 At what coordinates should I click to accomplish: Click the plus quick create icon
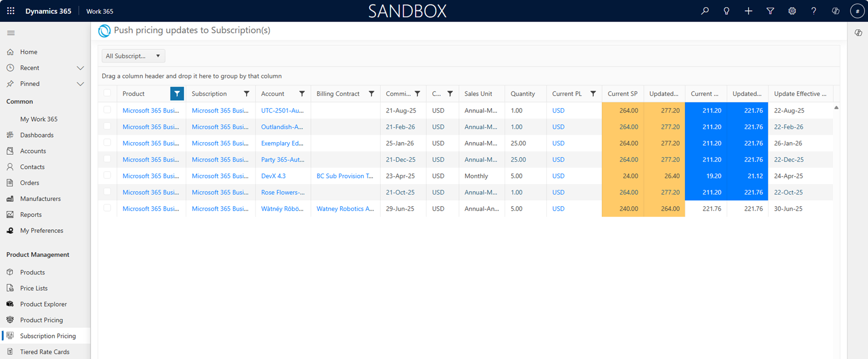coord(748,11)
